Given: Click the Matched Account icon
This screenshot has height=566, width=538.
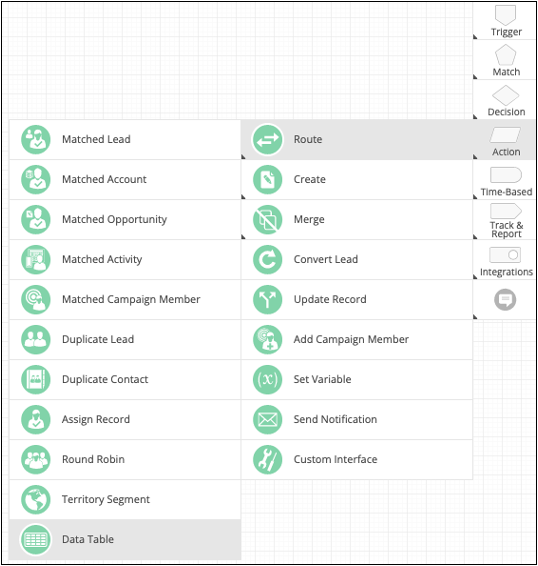Looking at the screenshot, I should (x=35, y=180).
